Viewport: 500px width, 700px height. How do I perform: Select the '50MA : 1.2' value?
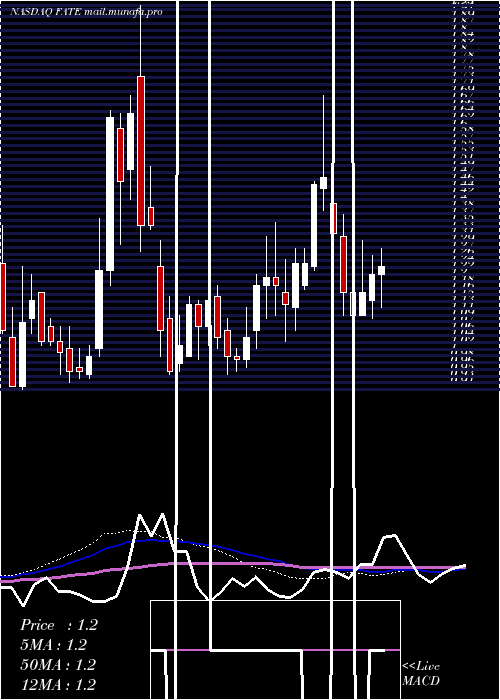58,664
